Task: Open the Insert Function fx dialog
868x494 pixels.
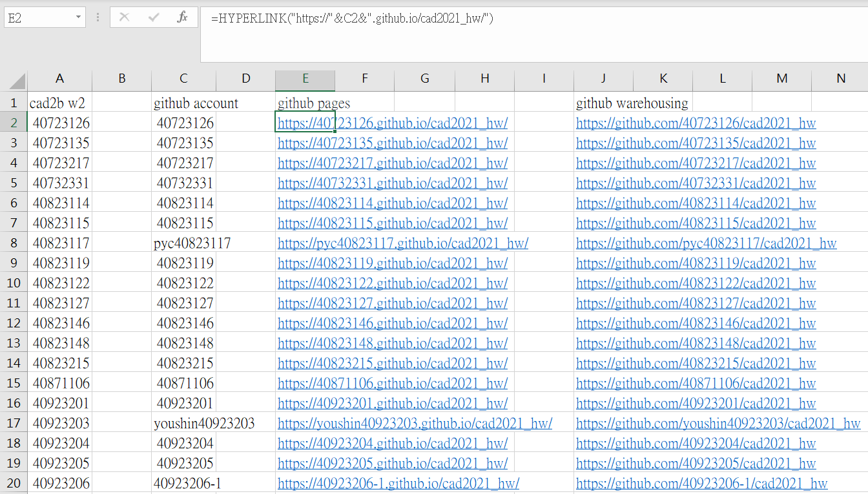Action: tap(183, 17)
